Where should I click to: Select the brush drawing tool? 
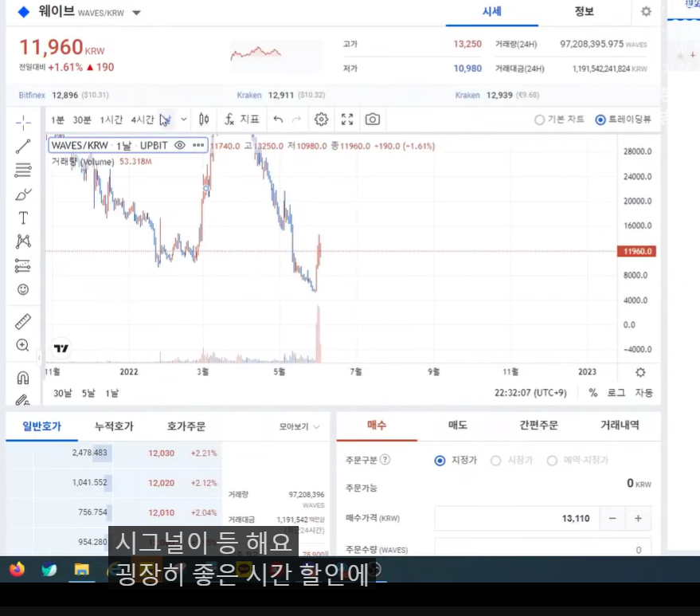pyautogui.click(x=23, y=194)
